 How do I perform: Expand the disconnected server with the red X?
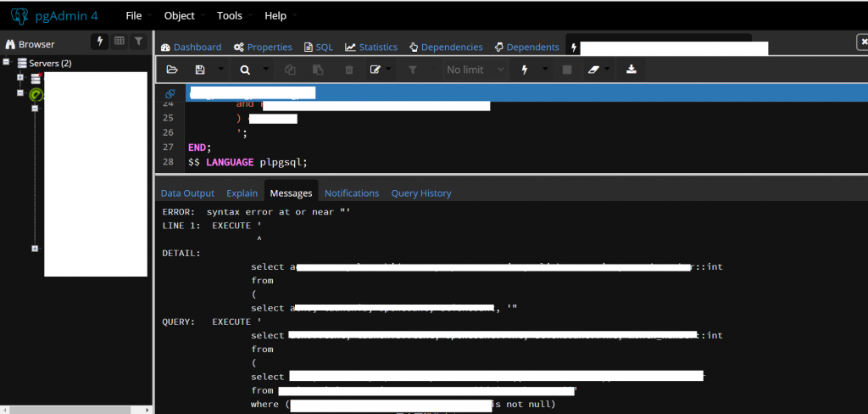20,77
